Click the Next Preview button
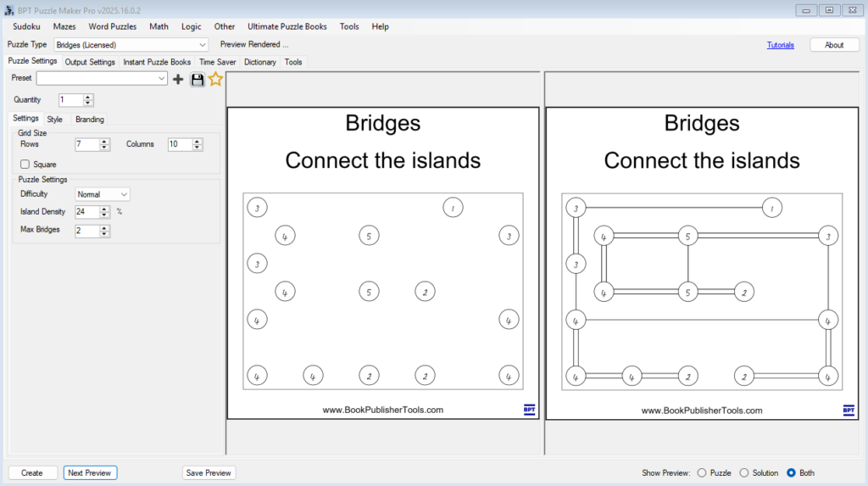 click(x=90, y=472)
